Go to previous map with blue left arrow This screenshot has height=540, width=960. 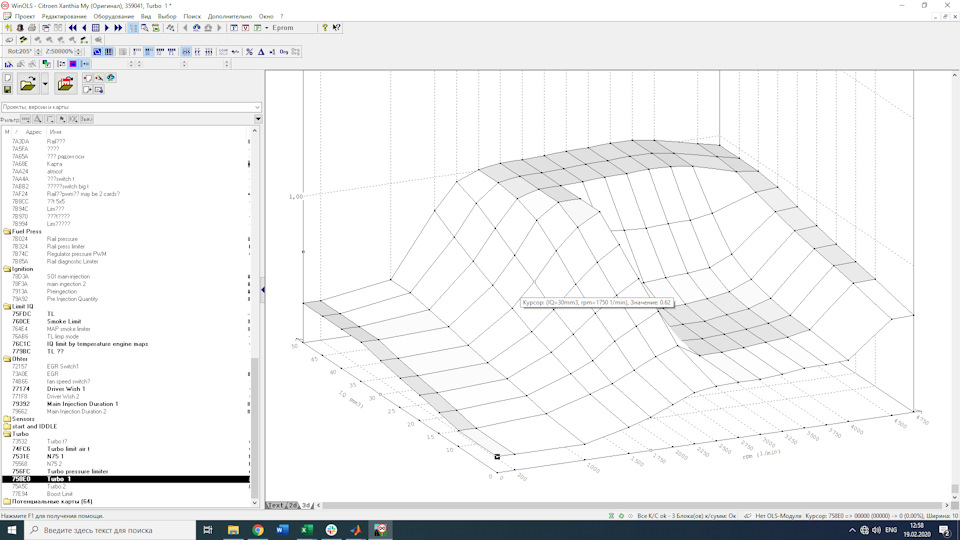coord(84,28)
